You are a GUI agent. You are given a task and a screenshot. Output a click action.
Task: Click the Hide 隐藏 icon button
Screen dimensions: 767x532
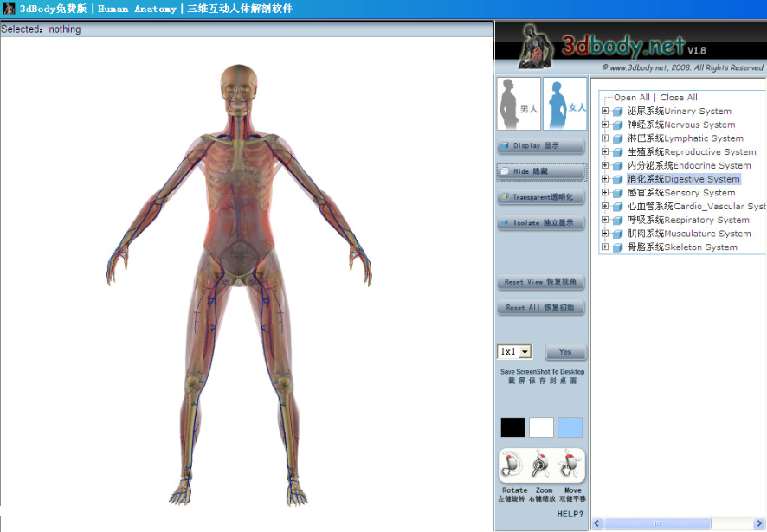(540, 171)
